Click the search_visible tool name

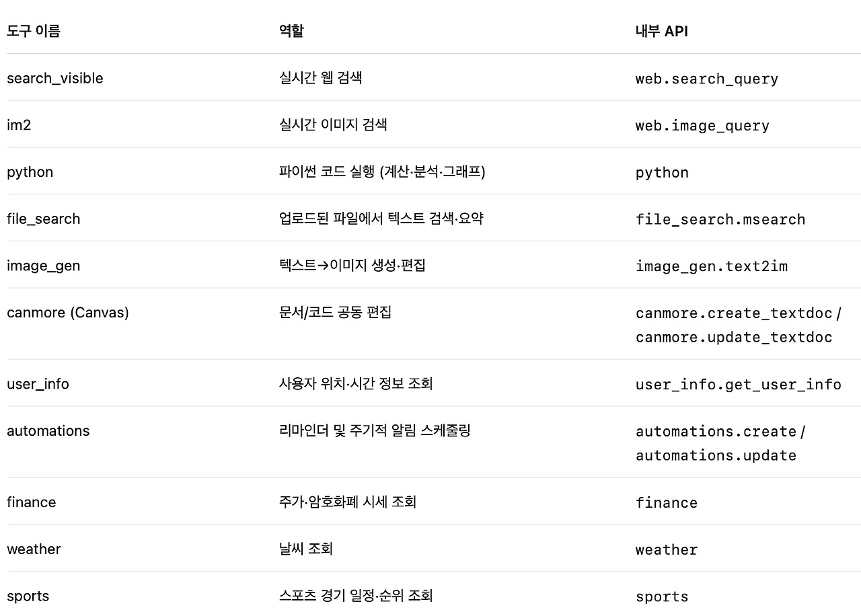[x=55, y=78]
